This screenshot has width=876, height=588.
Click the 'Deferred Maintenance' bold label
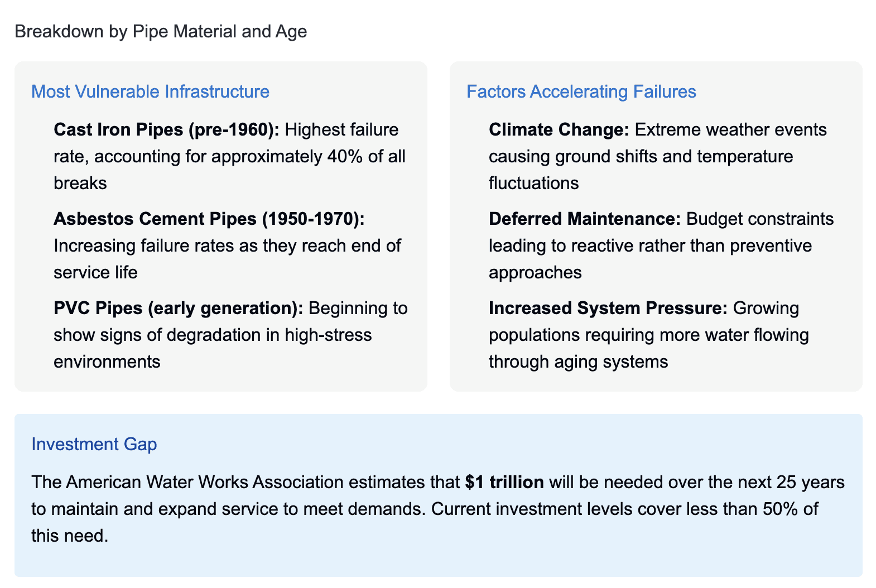click(585, 219)
